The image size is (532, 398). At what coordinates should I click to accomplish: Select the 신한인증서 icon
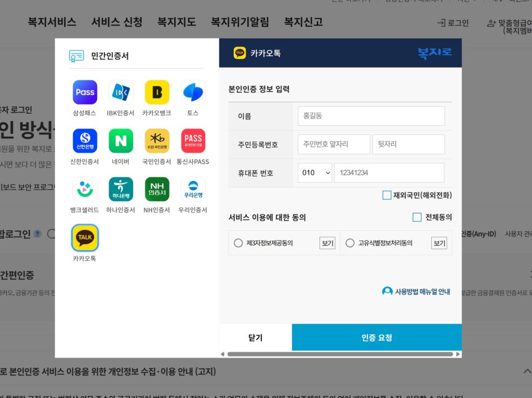click(x=85, y=141)
